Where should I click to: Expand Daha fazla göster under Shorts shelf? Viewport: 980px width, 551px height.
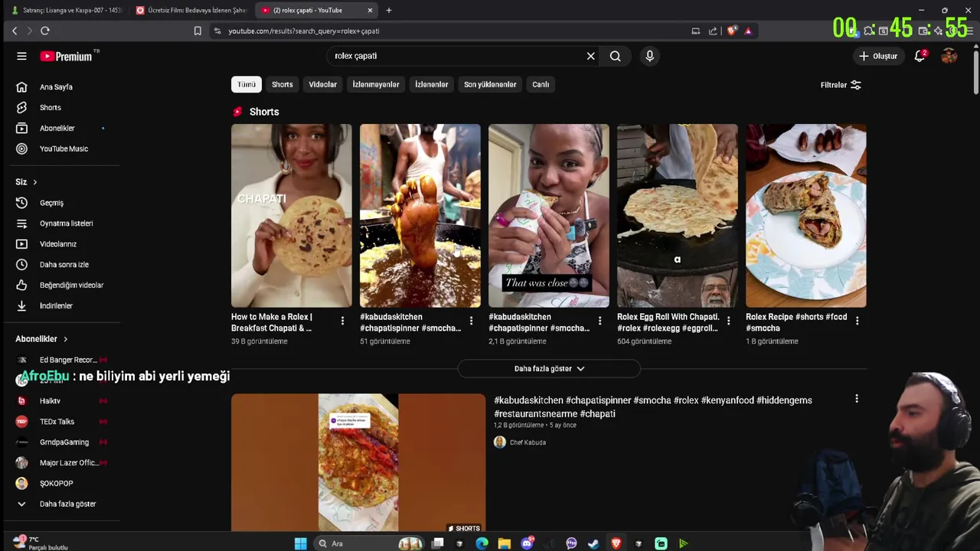click(x=549, y=369)
